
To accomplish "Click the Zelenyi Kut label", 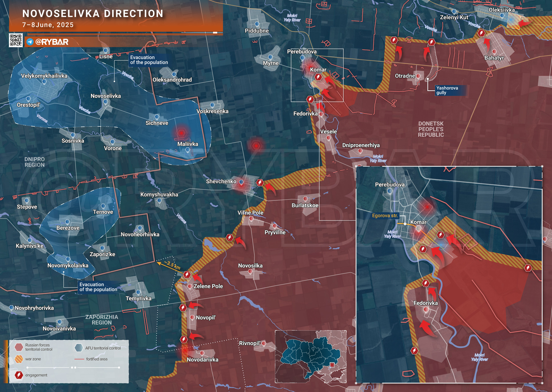I will pyautogui.click(x=454, y=17).
